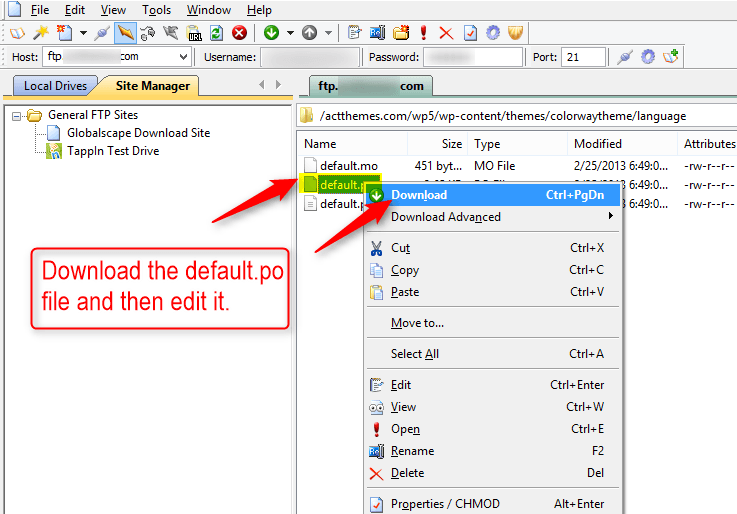Open the New document dropdown arrow
The image size is (737, 514).
[x=83, y=33]
